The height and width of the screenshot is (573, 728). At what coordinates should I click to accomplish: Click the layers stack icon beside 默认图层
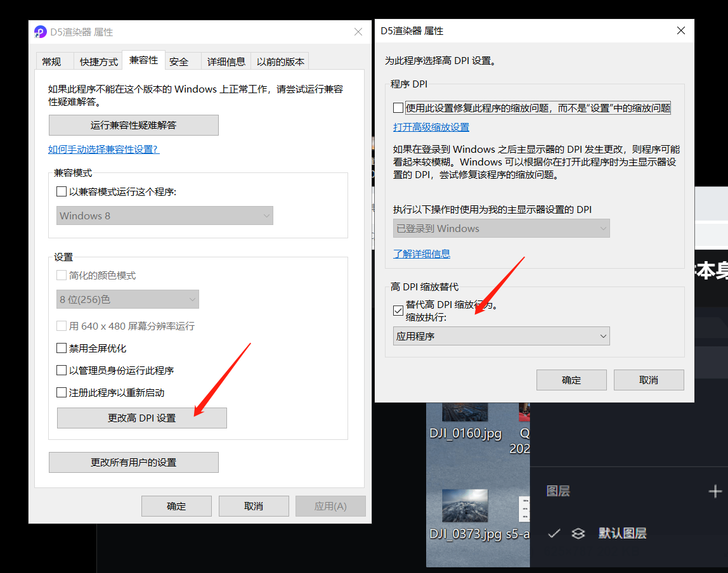[x=578, y=534]
